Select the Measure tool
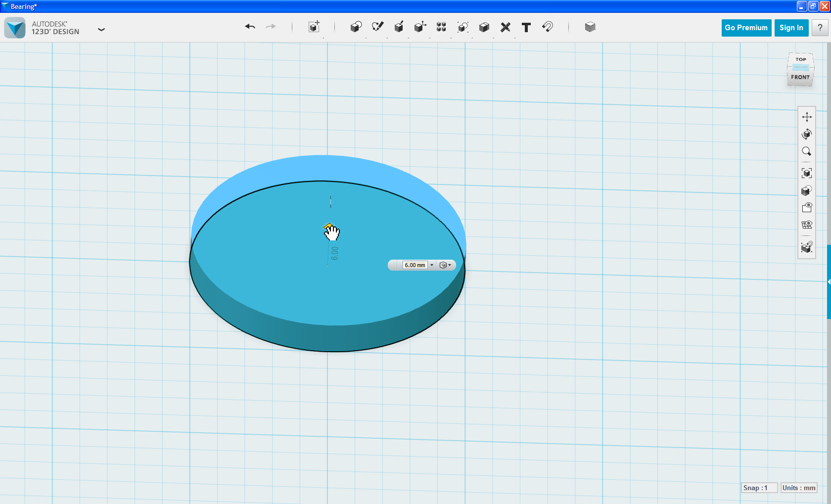831x504 pixels. click(x=505, y=27)
